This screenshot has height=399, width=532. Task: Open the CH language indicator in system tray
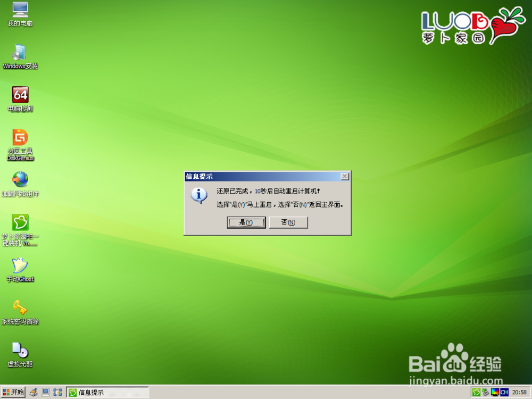pyautogui.click(x=504, y=392)
